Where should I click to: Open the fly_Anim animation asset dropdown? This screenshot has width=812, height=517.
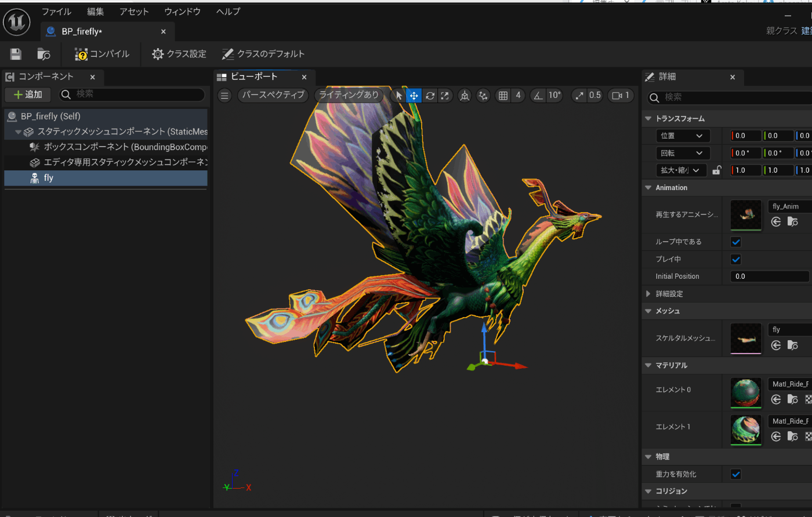(x=790, y=206)
